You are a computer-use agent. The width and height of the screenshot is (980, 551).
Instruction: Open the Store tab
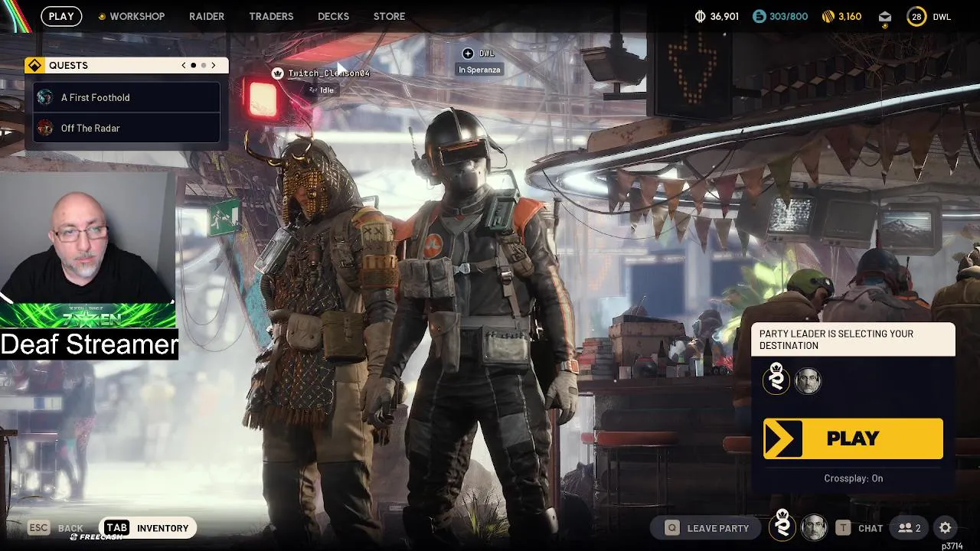coord(389,16)
